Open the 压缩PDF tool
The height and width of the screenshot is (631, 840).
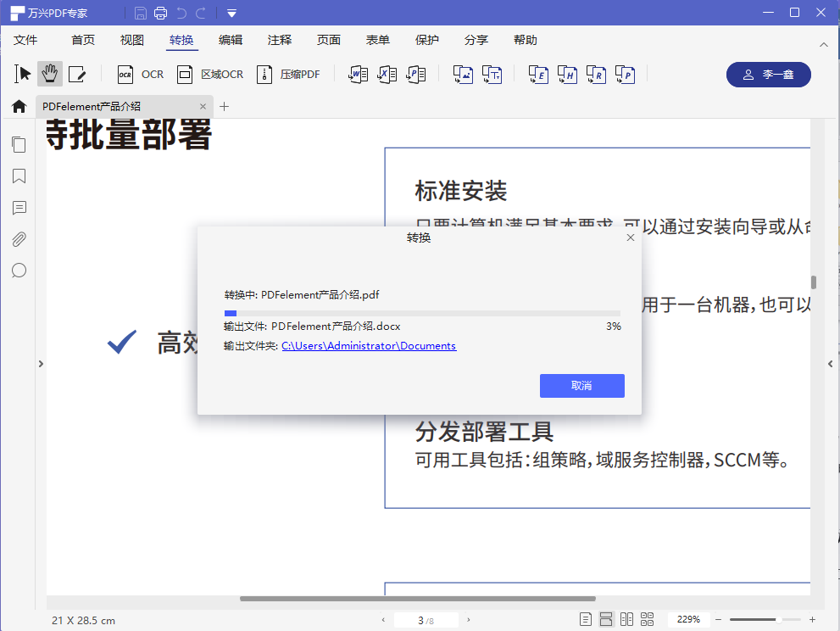tap(288, 75)
